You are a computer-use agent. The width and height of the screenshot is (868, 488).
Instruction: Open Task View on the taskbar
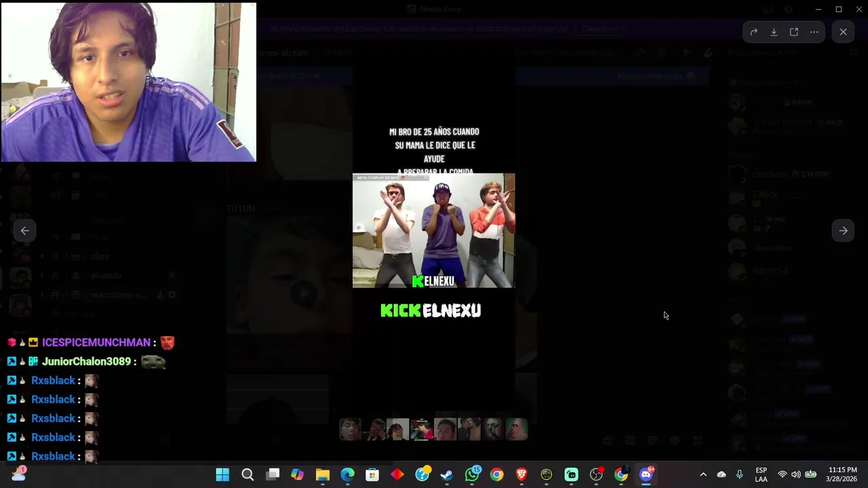click(x=273, y=474)
